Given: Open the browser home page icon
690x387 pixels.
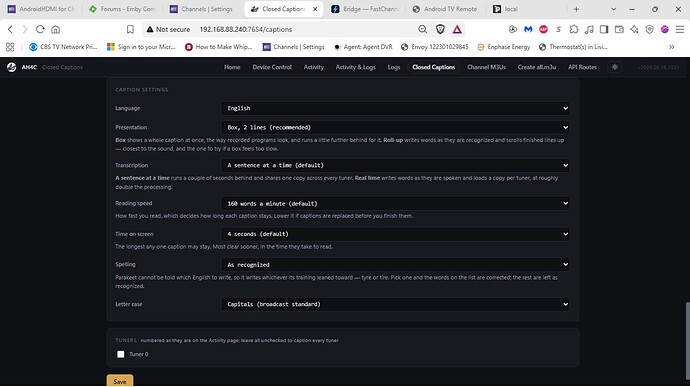Looking at the screenshot, I should [55, 29].
